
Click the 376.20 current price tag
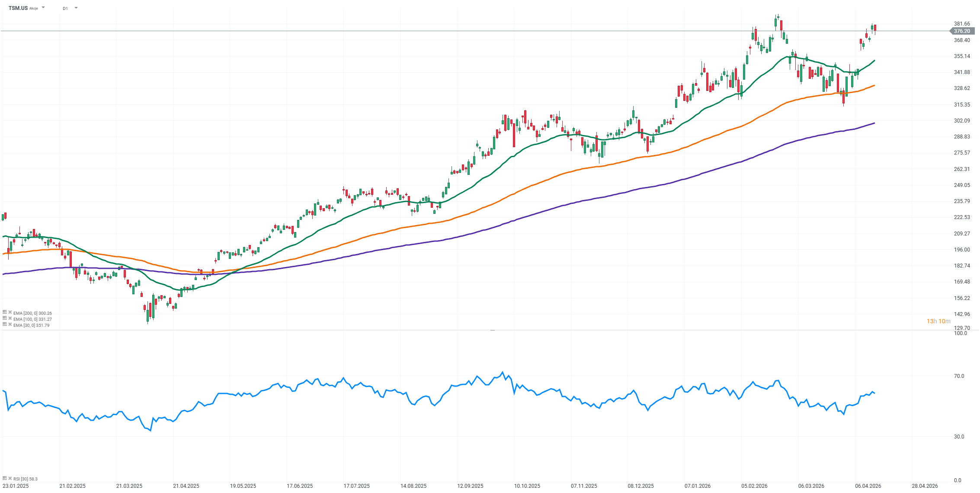point(962,31)
